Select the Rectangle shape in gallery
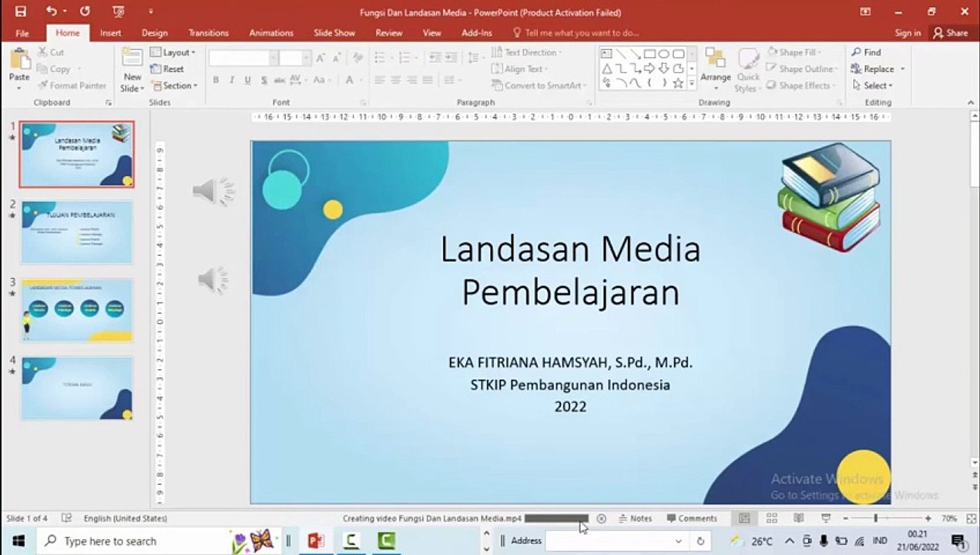This screenshot has height=555, width=980. point(649,54)
